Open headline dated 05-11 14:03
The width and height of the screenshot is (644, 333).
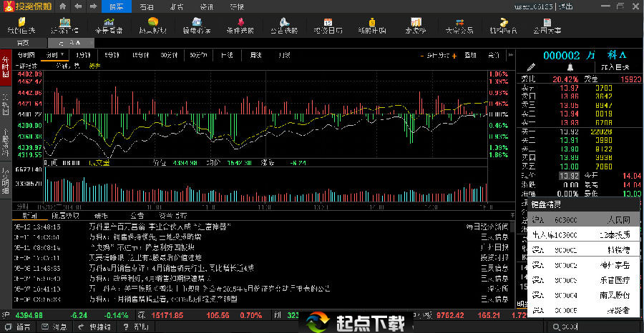coord(146,237)
